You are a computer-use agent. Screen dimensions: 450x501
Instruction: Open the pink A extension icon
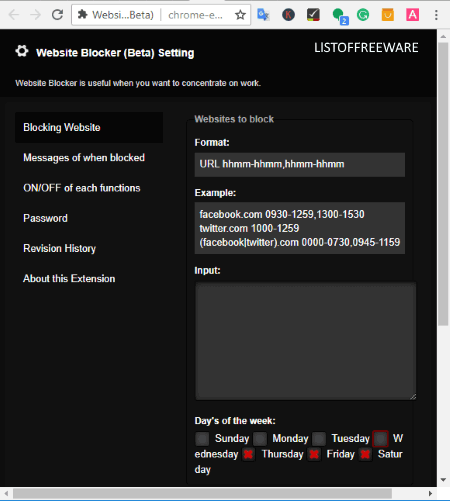point(412,15)
